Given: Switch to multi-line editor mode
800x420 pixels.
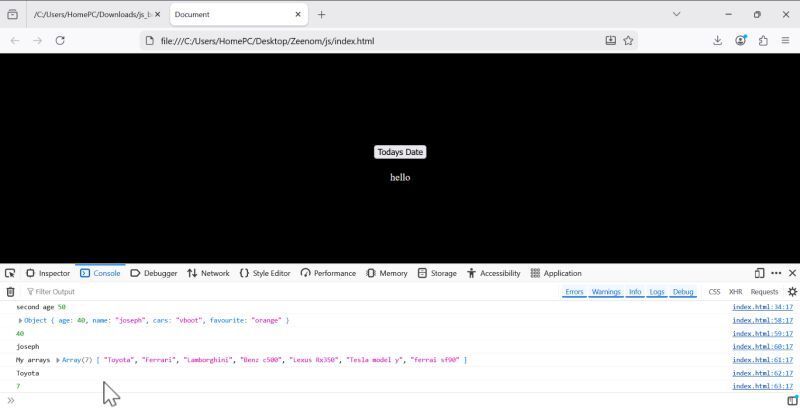Looking at the screenshot, I should click(792, 401).
